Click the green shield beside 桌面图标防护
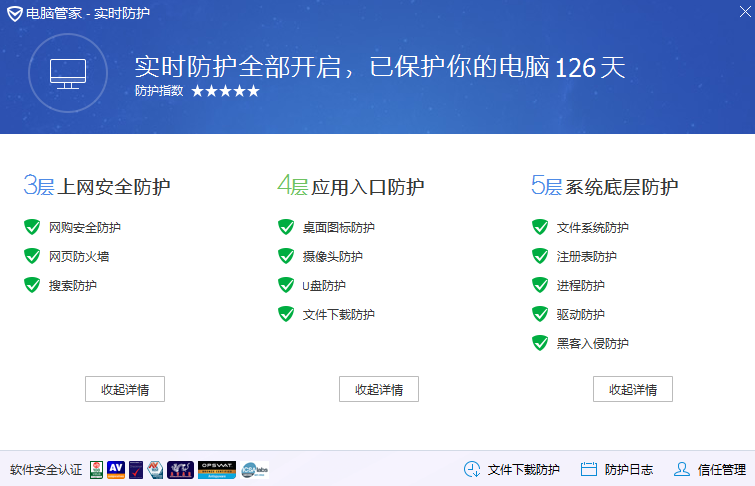The height and width of the screenshot is (486, 755). point(286,227)
